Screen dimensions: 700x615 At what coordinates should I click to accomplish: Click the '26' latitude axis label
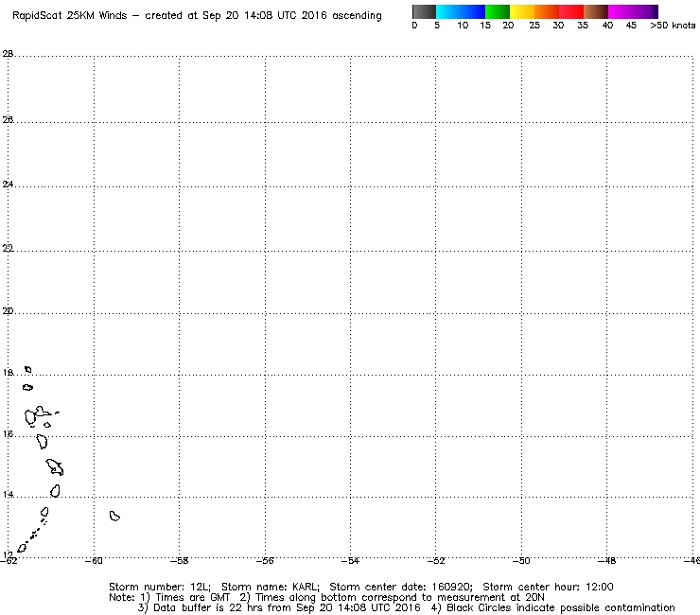point(8,120)
